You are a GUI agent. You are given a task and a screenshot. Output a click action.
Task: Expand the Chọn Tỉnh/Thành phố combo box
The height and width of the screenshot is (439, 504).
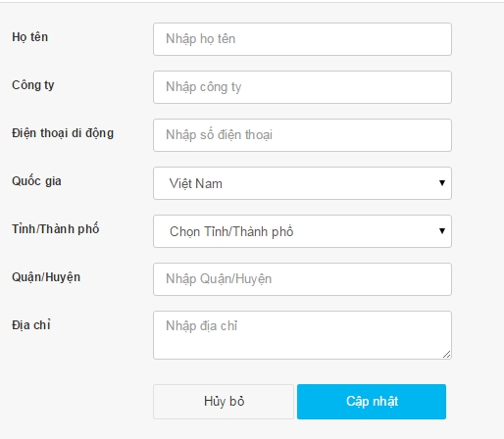302,231
